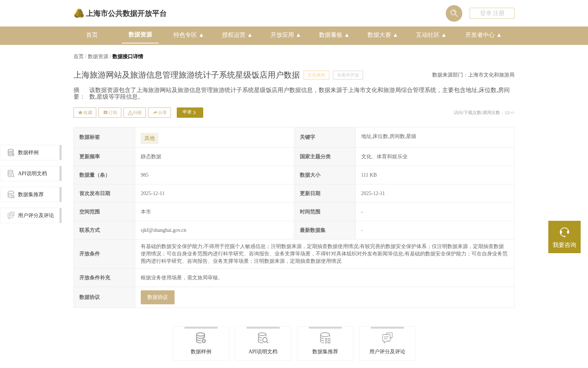The width and height of the screenshot is (588, 368).
Task: Share this dataset via 分享
Action: (x=159, y=113)
